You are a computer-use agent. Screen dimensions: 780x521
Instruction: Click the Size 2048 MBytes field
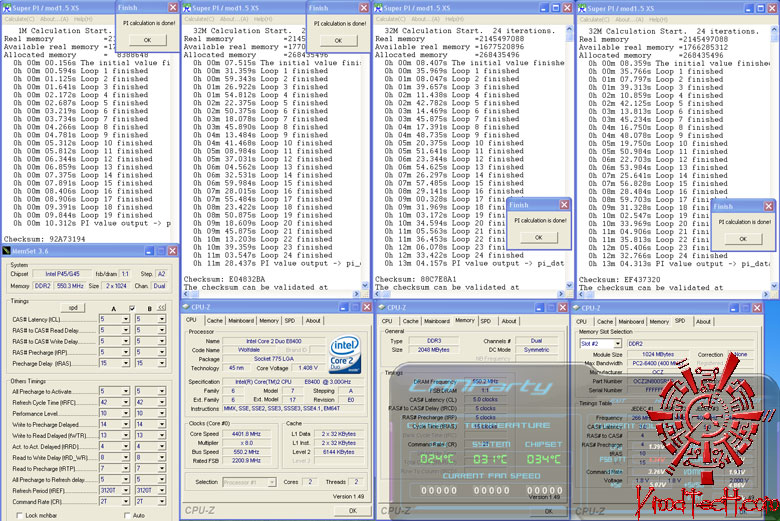tap(434, 350)
